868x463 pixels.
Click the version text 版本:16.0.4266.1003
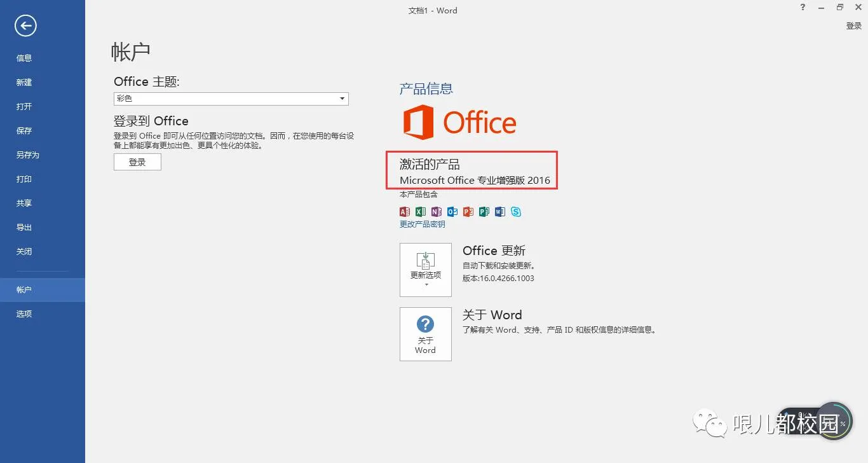point(498,278)
